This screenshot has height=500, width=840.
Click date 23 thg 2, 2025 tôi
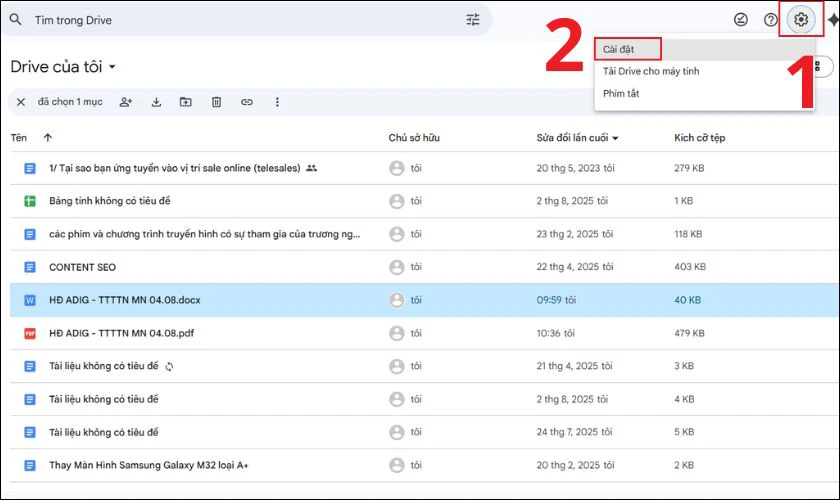click(574, 234)
